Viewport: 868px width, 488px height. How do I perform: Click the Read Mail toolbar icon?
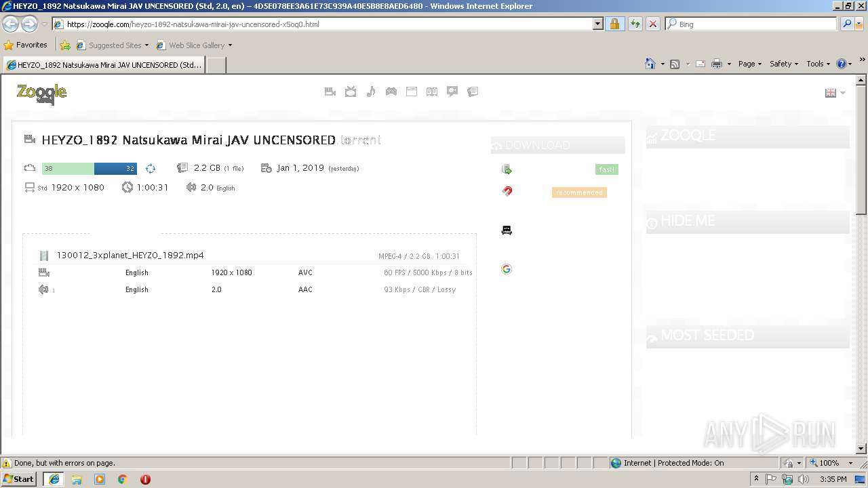[700, 64]
